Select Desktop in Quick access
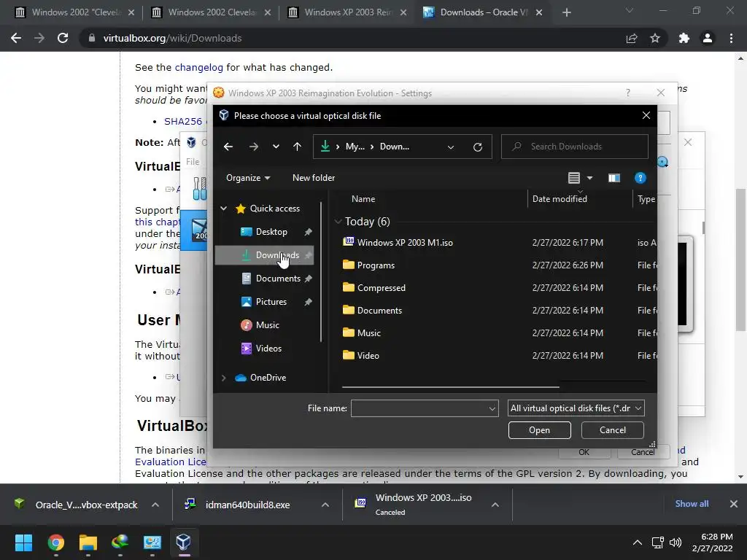747x560 pixels. tap(271, 232)
